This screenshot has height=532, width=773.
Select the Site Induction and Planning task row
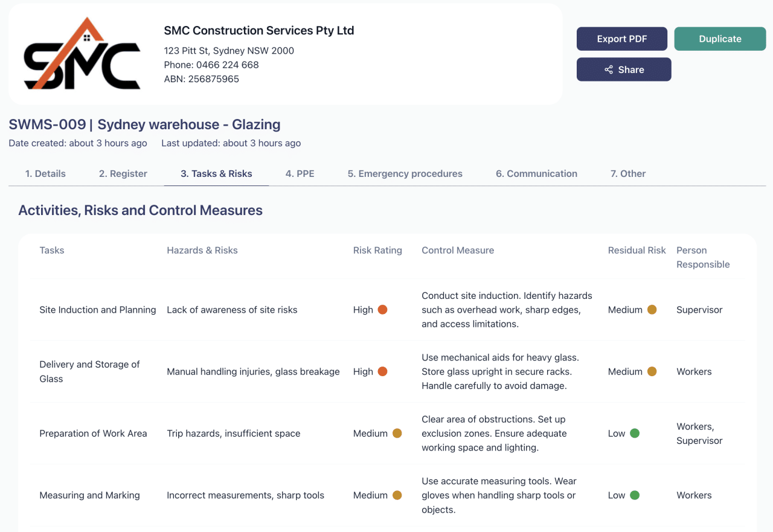[98, 310]
